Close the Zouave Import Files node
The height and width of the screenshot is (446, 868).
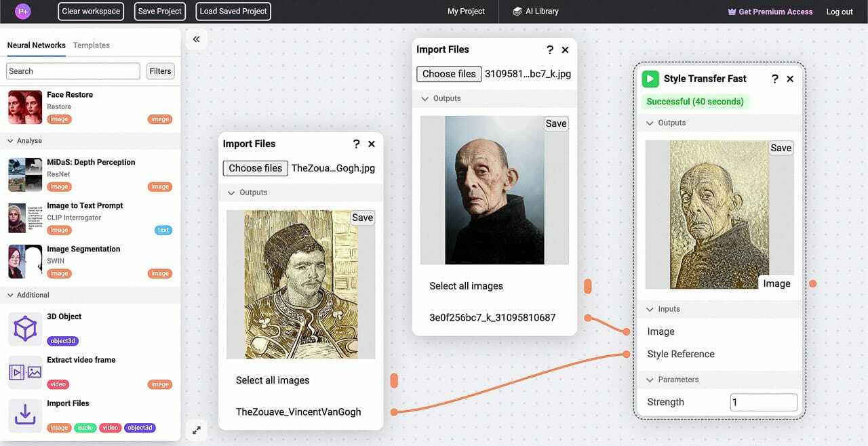(x=372, y=144)
